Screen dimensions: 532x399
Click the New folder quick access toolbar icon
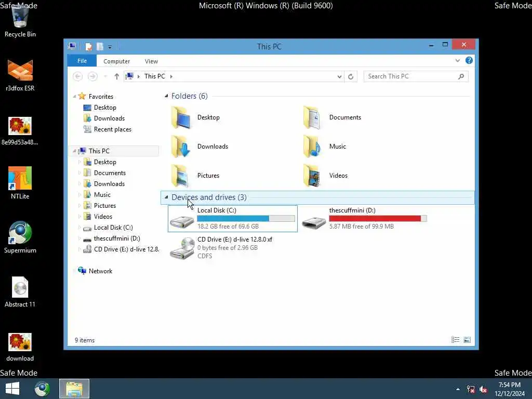100,46
